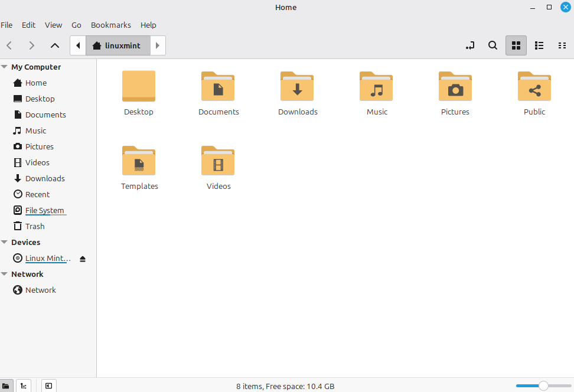Adjust the zoom slider in the status bar
This screenshot has width=574, height=392.
click(x=544, y=386)
